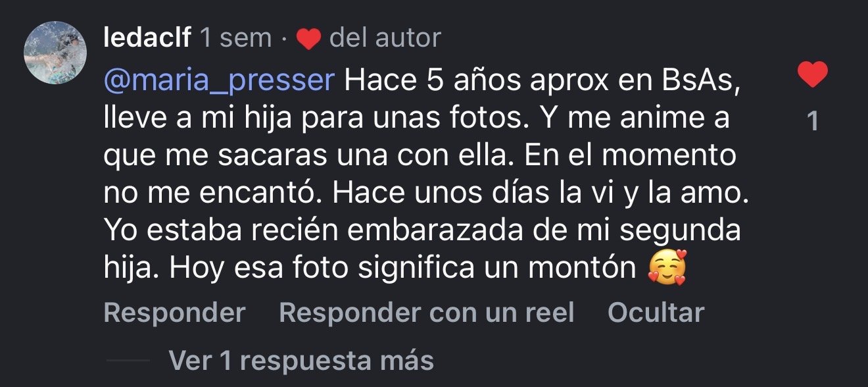View like count number 1
Screen dimensions: 868x387
(x=813, y=121)
